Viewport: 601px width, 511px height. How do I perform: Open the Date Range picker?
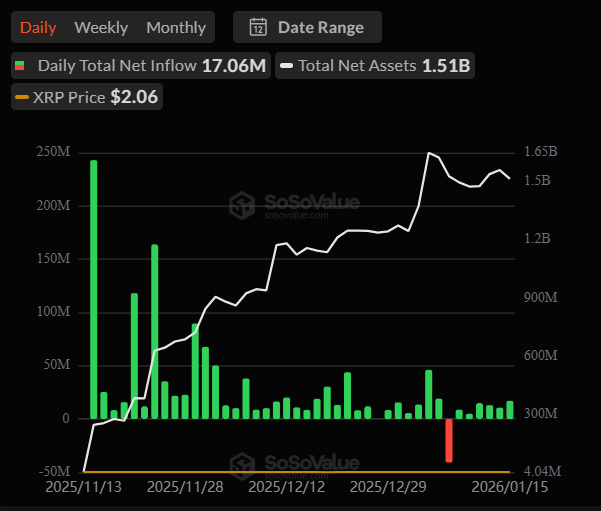coord(307,27)
